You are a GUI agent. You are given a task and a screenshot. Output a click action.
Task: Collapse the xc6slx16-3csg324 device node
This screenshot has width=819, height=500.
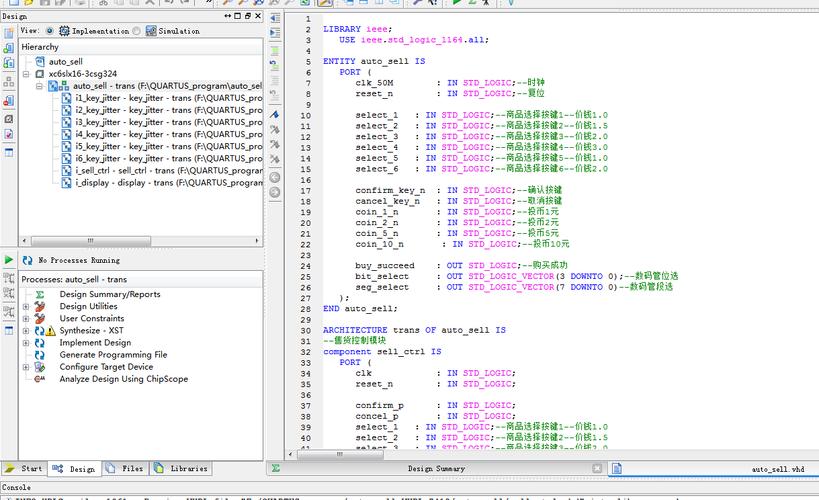(x=26, y=74)
